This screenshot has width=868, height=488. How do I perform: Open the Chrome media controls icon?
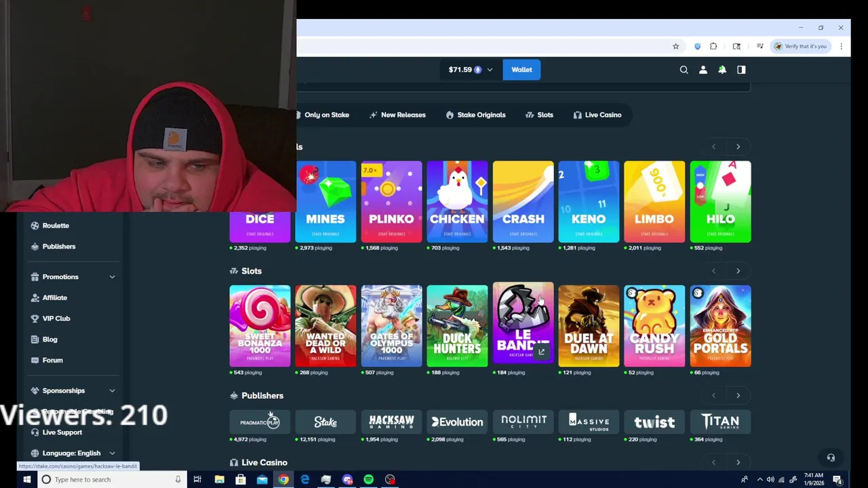point(759,46)
